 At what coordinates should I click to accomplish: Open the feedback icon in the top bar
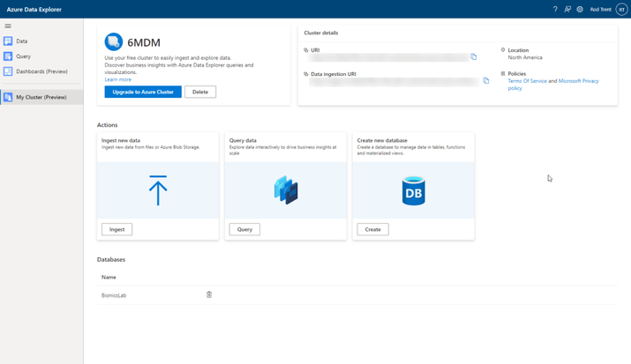[x=567, y=9]
